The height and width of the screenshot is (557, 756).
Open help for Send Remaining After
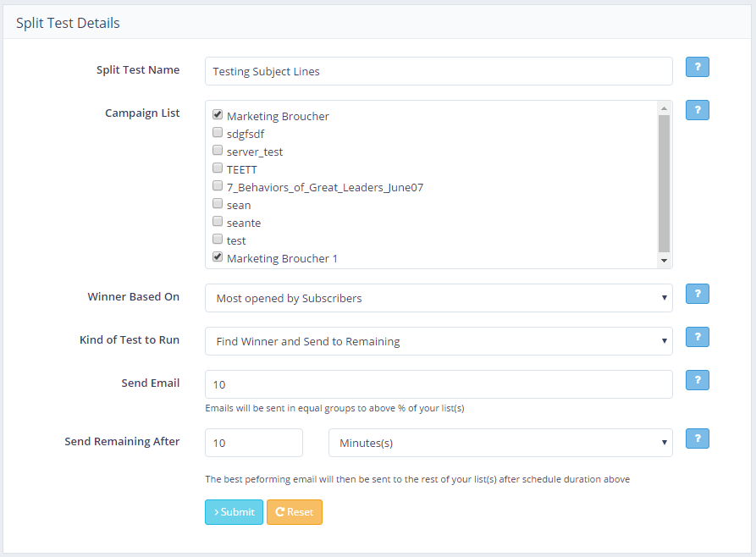697,438
